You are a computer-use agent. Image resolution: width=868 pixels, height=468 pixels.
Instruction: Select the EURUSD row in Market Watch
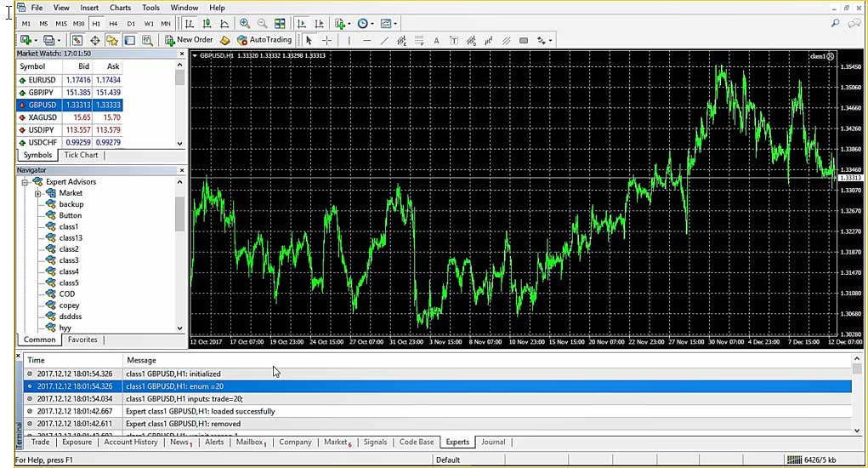(69, 80)
